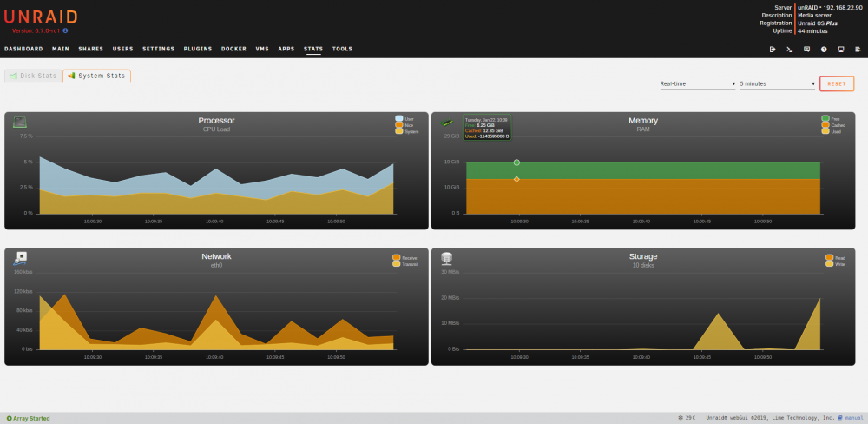This screenshot has width=868, height=424.
Task: Open the feedback icon in the header
Action: point(806,50)
